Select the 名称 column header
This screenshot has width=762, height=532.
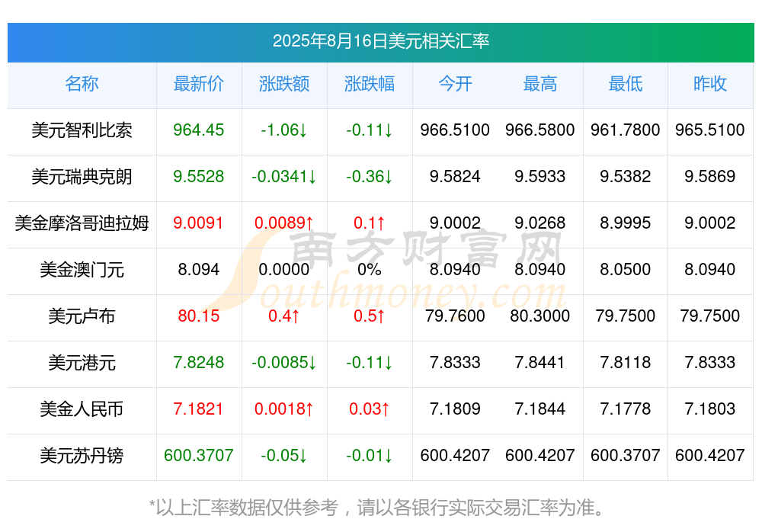82,84
